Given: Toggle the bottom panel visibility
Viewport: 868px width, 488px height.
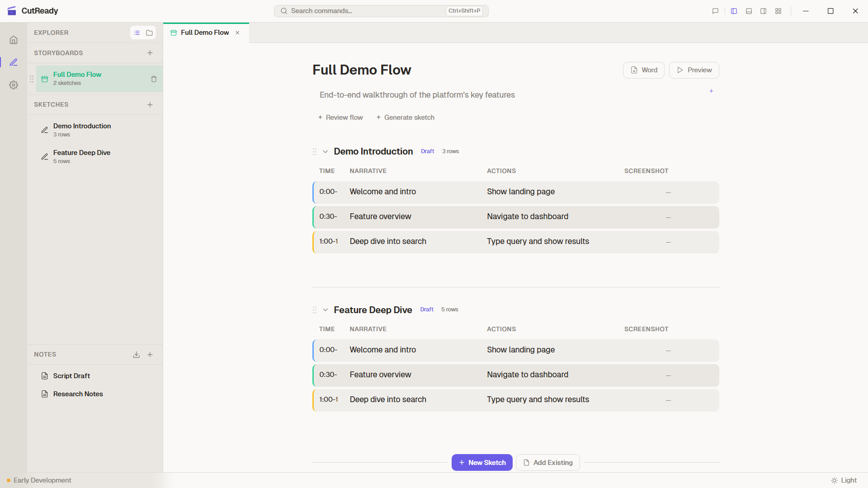Looking at the screenshot, I should pos(748,11).
